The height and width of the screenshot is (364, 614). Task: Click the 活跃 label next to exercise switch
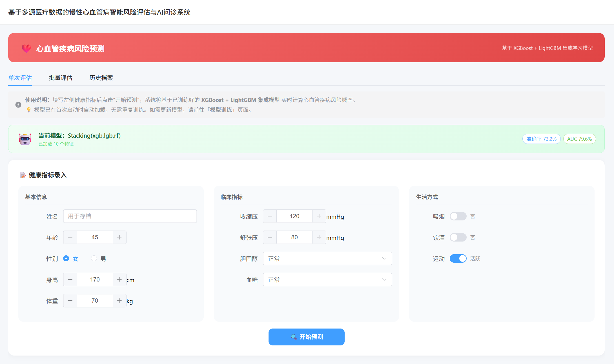tap(475, 258)
